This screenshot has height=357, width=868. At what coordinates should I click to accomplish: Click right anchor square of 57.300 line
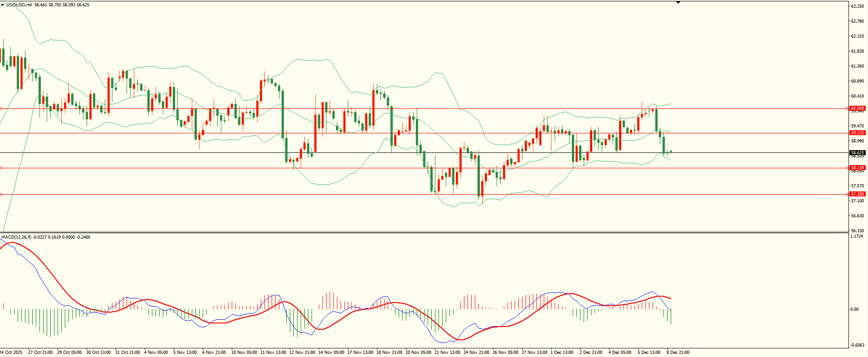pos(848,194)
